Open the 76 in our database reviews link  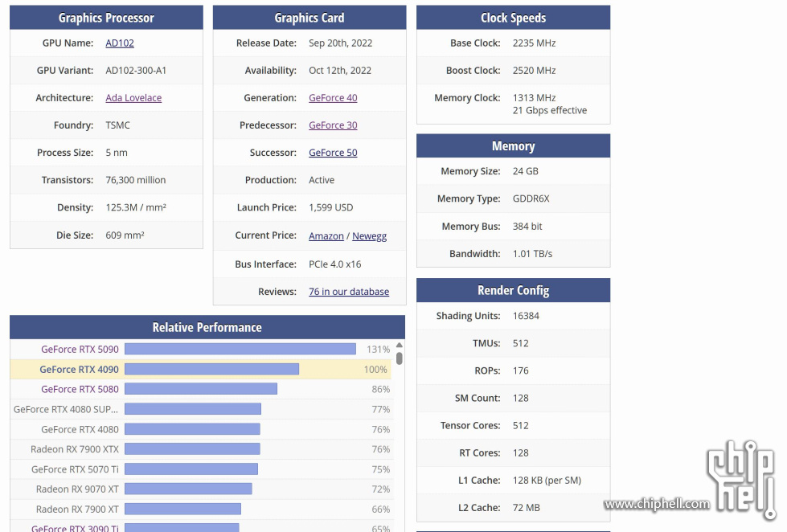click(x=349, y=292)
